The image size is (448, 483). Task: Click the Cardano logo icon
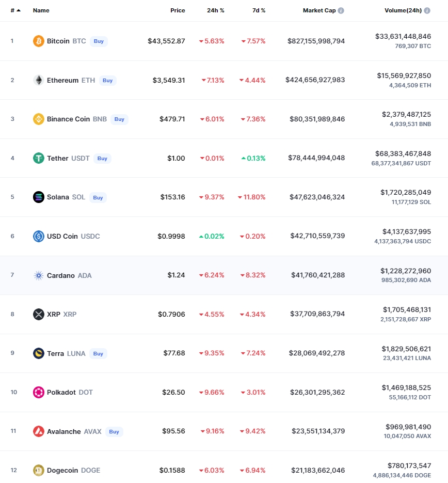coord(39,275)
